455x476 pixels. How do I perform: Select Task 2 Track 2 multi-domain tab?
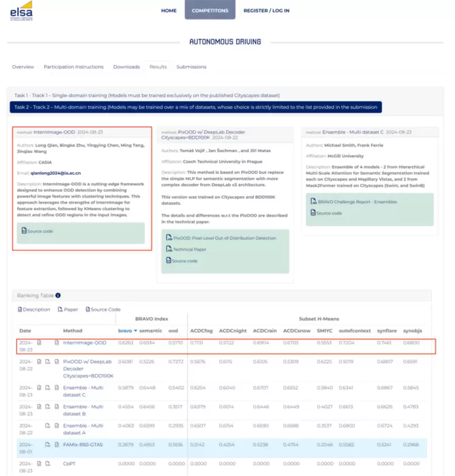coord(195,107)
